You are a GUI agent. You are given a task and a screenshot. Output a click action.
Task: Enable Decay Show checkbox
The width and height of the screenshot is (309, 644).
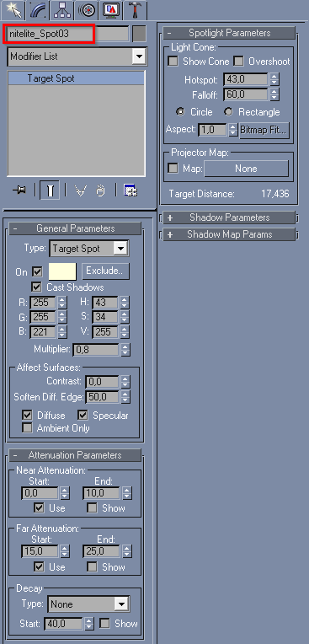click(105, 624)
